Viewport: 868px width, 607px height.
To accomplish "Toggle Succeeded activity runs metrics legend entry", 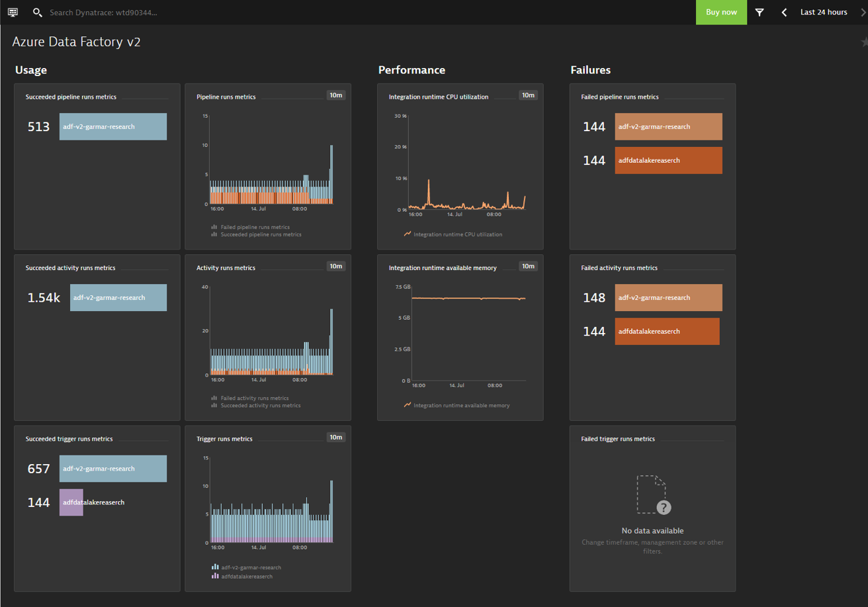I will 256,405.
